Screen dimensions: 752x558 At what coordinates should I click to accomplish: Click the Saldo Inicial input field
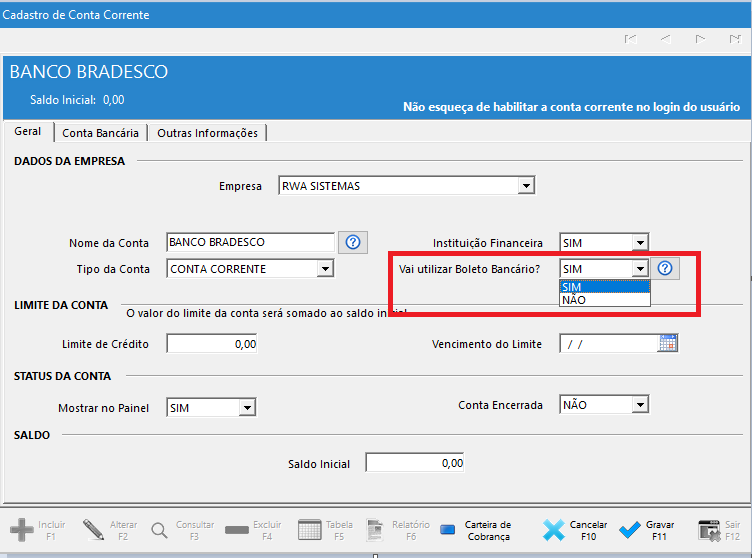414,463
